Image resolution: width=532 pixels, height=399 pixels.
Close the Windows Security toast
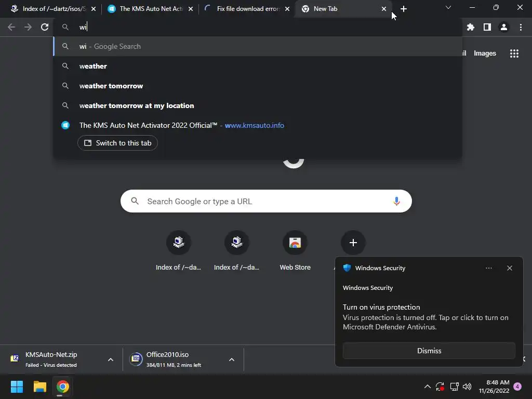pos(510,268)
